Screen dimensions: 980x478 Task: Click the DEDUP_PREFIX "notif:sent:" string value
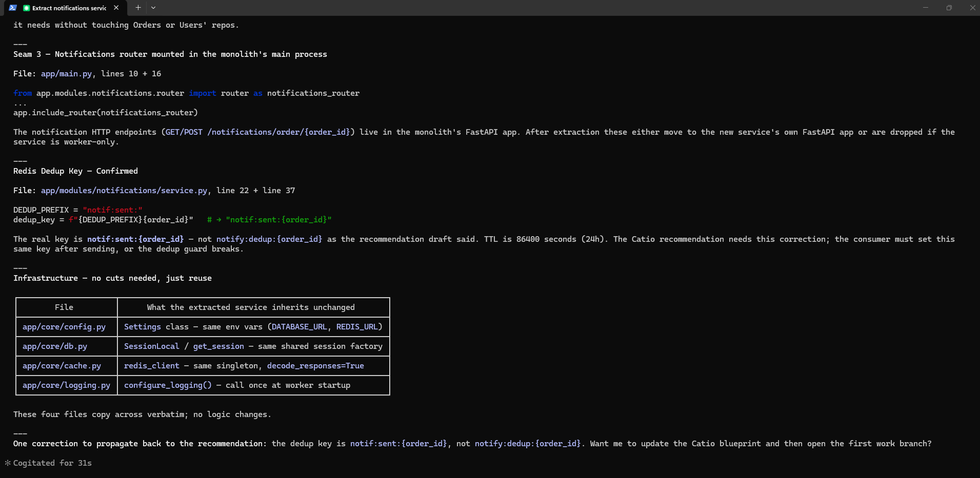pos(112,210)
